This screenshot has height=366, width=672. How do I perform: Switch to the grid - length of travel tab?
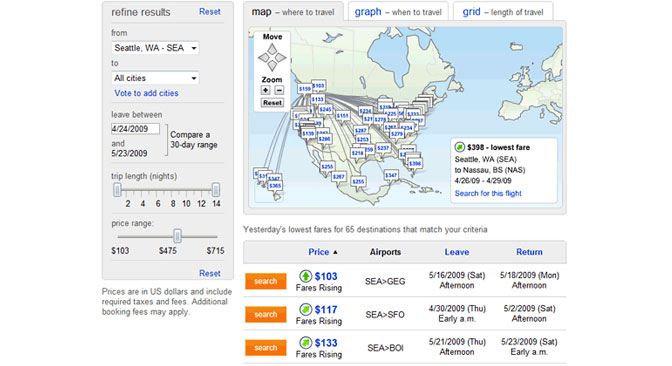(503, 12)
